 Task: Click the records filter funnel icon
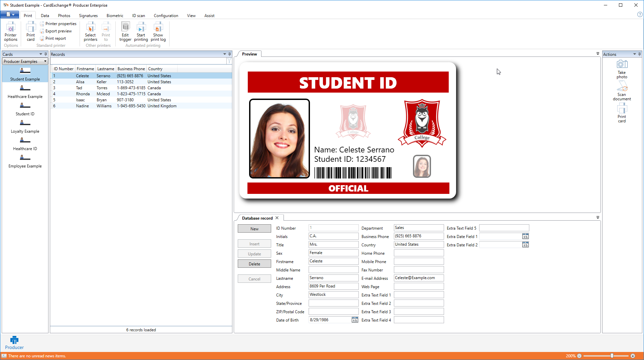coord(229,61)
